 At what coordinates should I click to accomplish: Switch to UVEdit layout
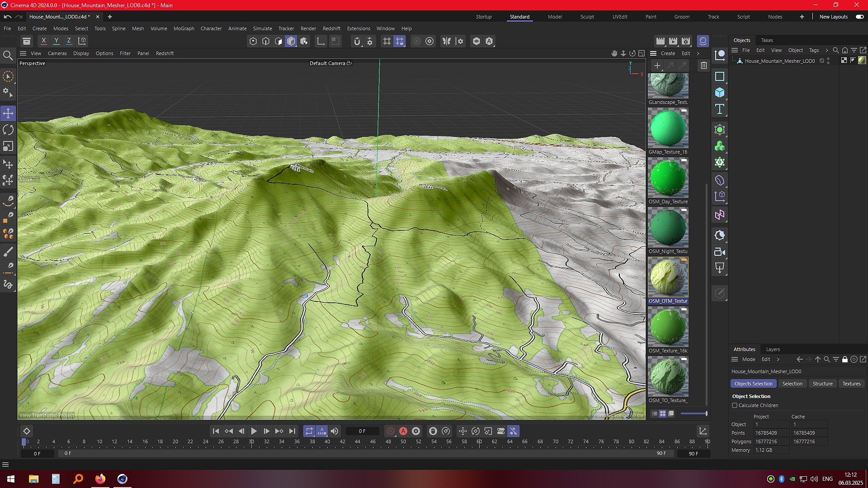click(x=619, y=17)
